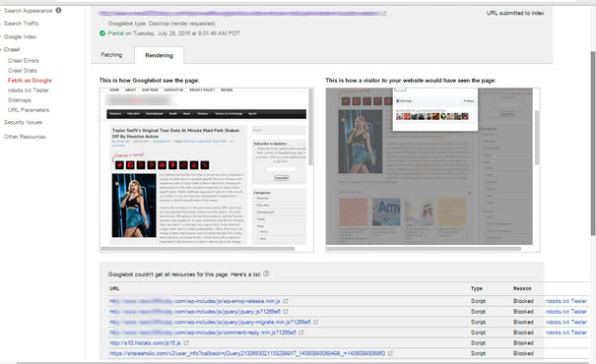Open Security Issues in sidebar

[23, 122]
